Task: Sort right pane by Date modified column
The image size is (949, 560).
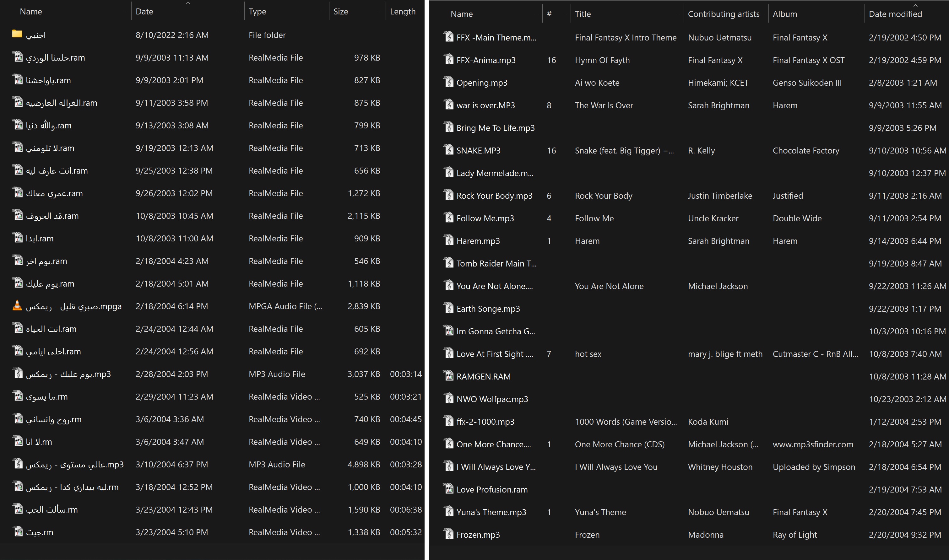Action: tap(895, 14)
